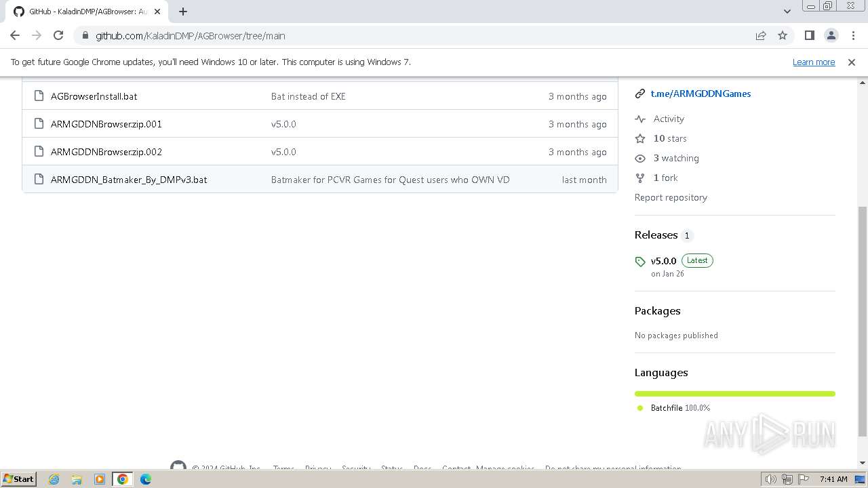
Task: View site information lock icon
Action: [x=85, y=35]
